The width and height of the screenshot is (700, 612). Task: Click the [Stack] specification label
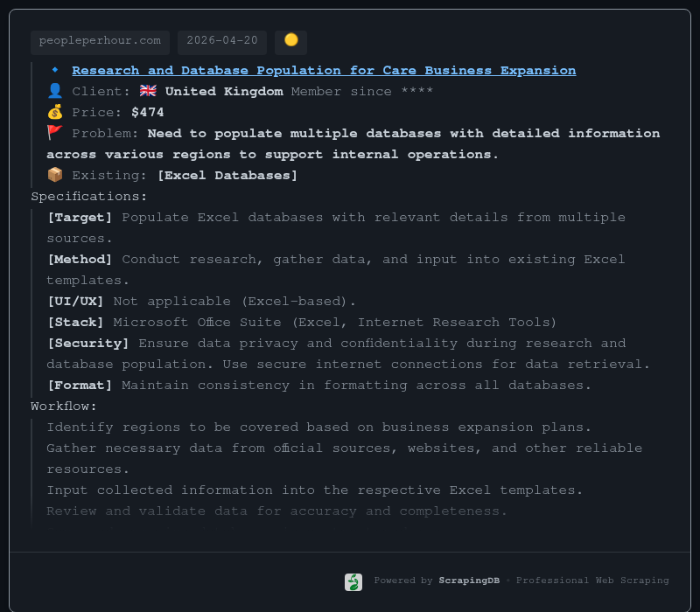pos(76,323)
